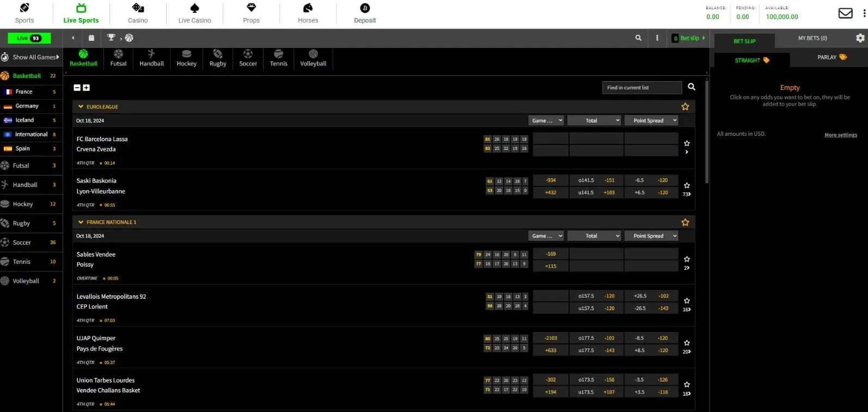Screen dimensions: 868x412
Task: Open France Nationale 1 Game dropdown
Action: (546, 236)
